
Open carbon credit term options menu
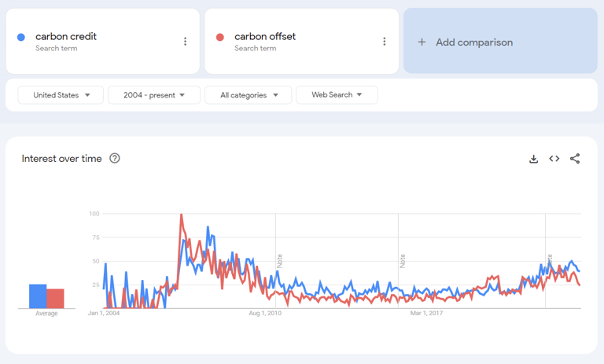pyautogui.click(x=186, y=42)
